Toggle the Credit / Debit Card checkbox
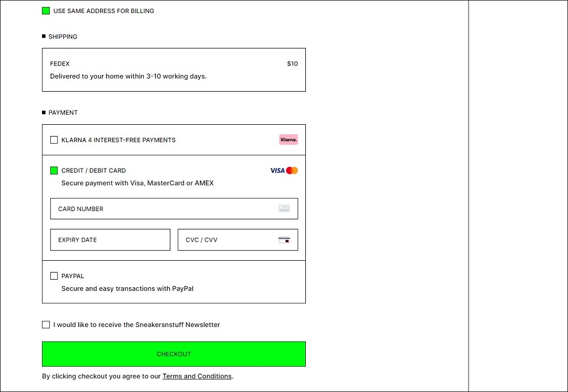This screenshot has height=392, width=568. tap(54, 170)
